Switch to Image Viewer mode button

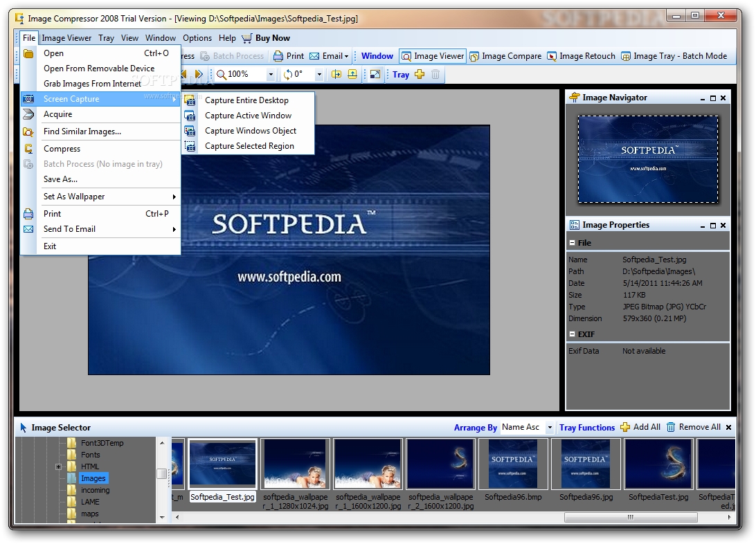coord(433,56)
